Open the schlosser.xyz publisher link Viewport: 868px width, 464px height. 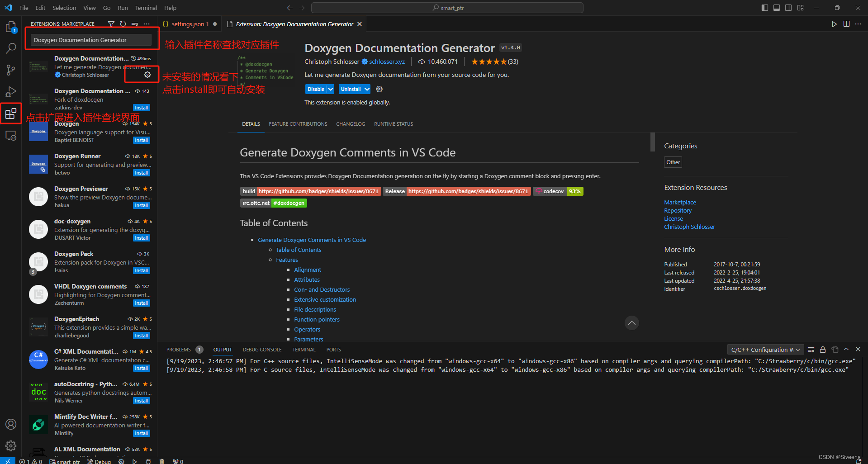[387, 62]
